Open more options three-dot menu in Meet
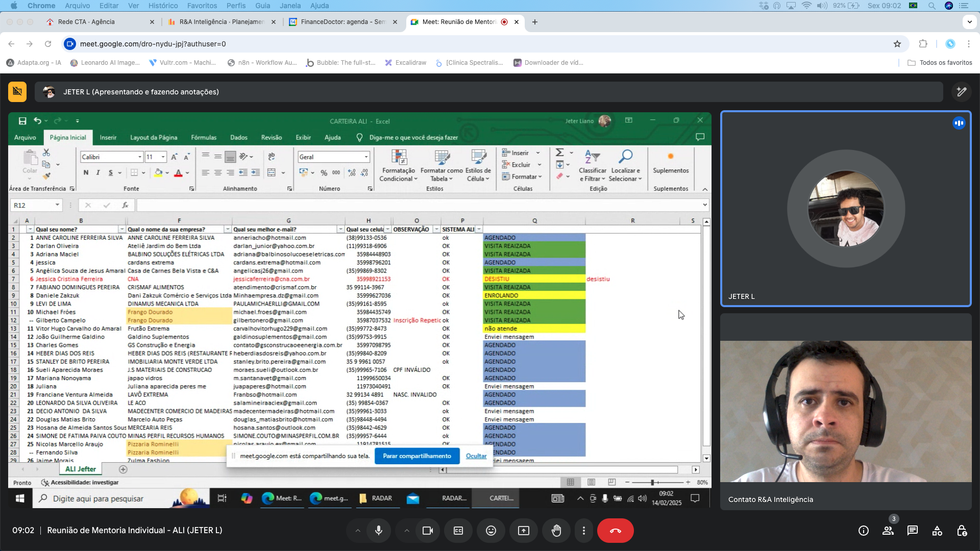The image size is (980, 551). tap(584, 531)
